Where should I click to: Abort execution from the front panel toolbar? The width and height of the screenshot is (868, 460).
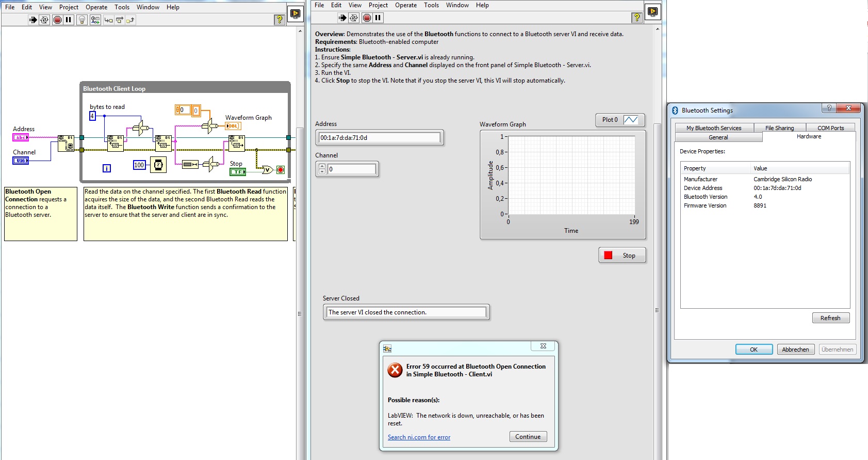[x=367, y=18]
